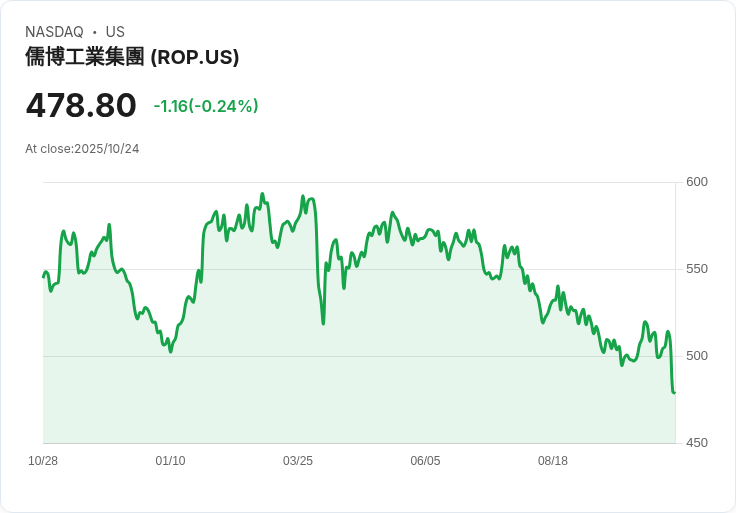Click the 08/18 date axis label
The width and height of the screenshot is (736, 513).
pos(552,461)
